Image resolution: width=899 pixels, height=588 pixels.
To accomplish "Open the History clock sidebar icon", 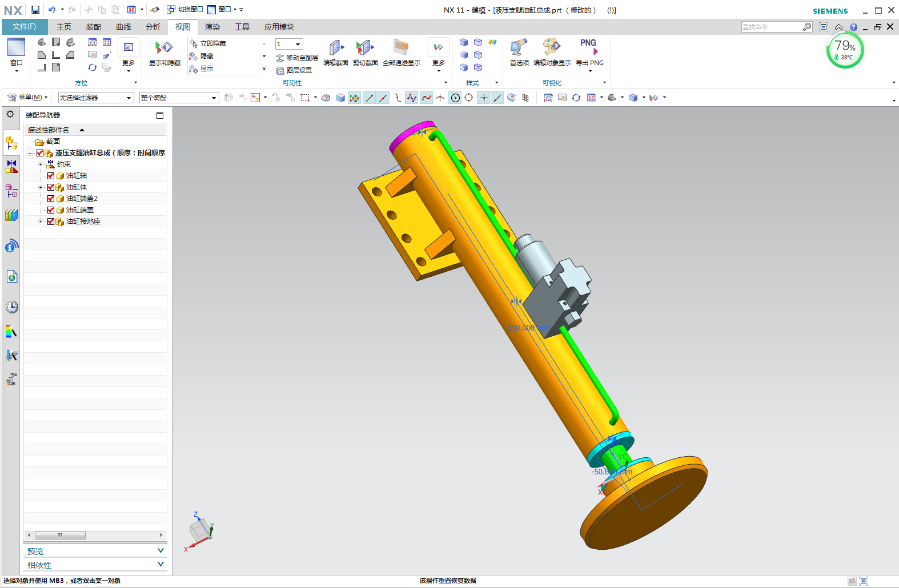I will [11, 307].
